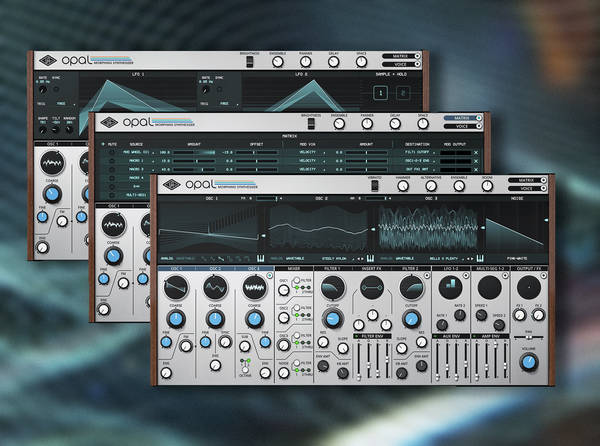Toggle the OSC section modulation ring button
Image resolution: width=600 pixels, height=446 pixels.
pyautogui.click(x=269, y=275)
